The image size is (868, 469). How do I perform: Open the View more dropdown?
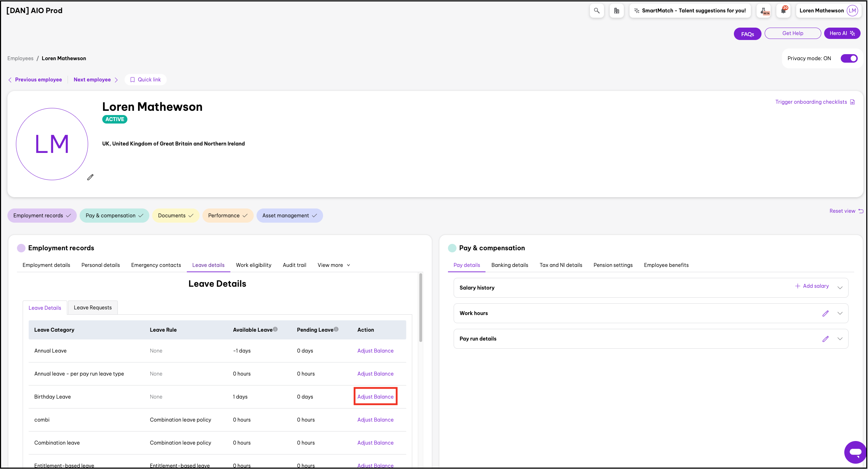pos(334,265)
